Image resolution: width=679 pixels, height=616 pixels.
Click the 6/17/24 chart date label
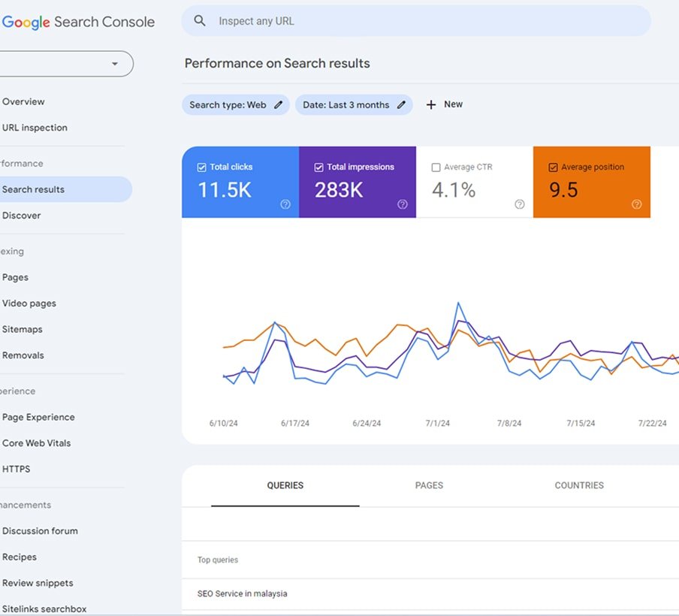coord(295,423)
